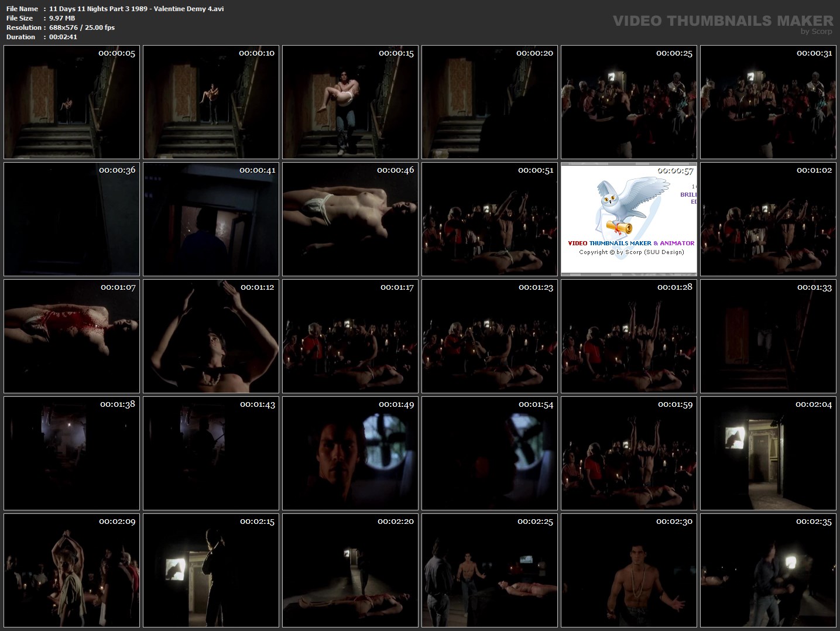The image size is (840, 631).
Task: Choose the silhouette frame at 00:02:15
Action: 211,570
